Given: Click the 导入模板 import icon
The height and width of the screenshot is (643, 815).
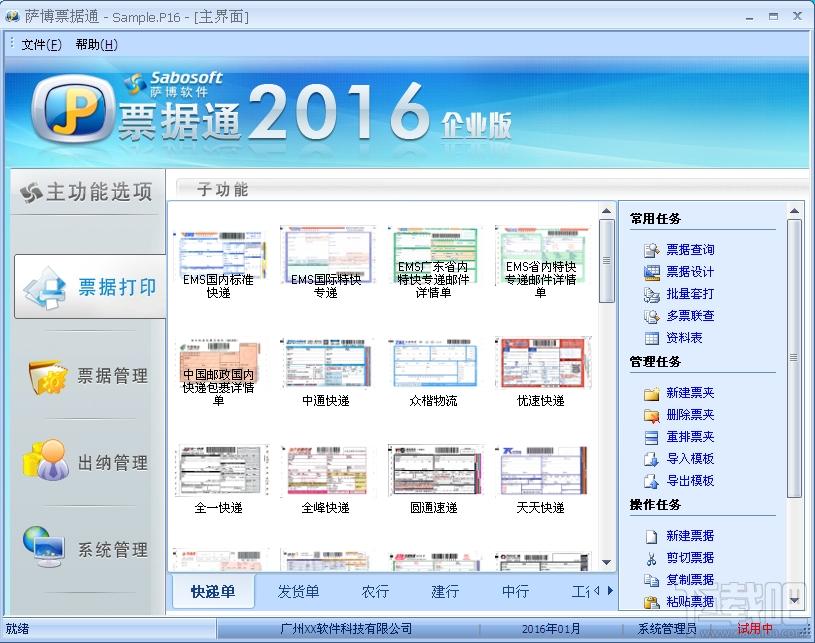Looking at the screenshot, I should (651, 459).
